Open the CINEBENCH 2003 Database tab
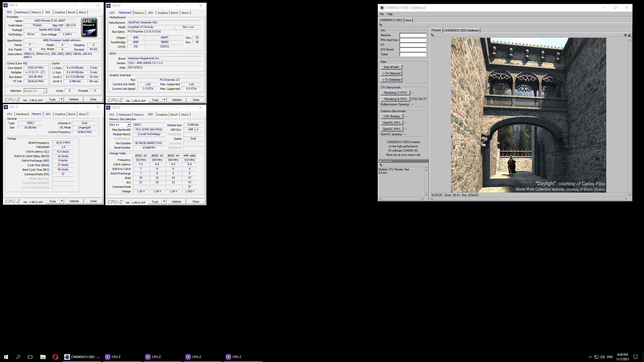 pos(461,30)
